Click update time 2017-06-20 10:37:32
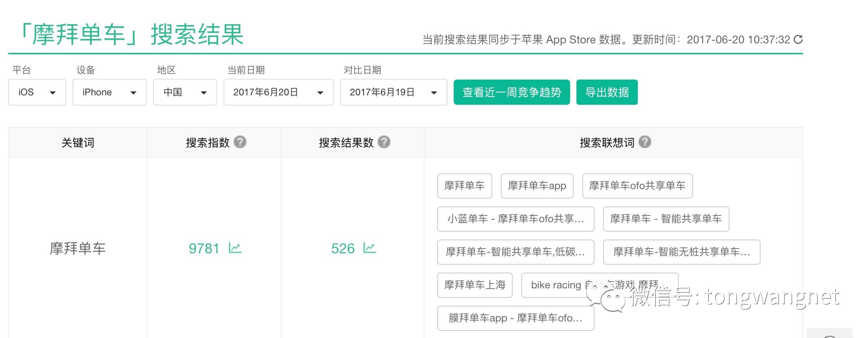The height and width of the screenshot is (338, 868). point(739,39)
